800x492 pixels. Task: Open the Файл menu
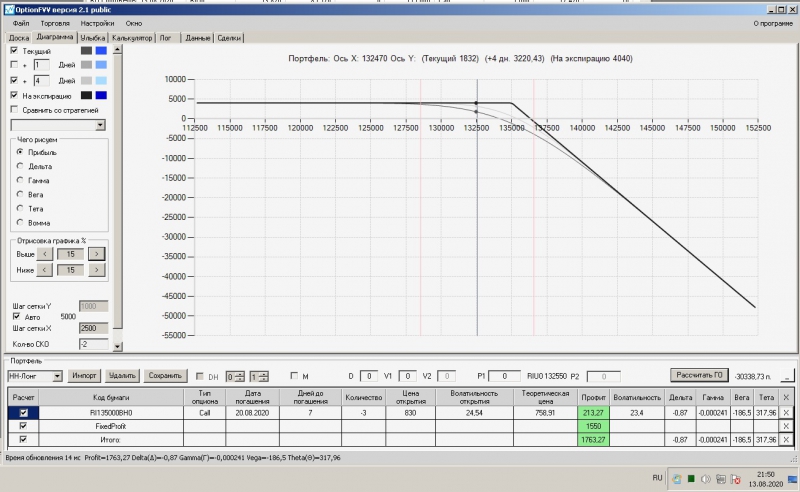click(x=21, y=23)
